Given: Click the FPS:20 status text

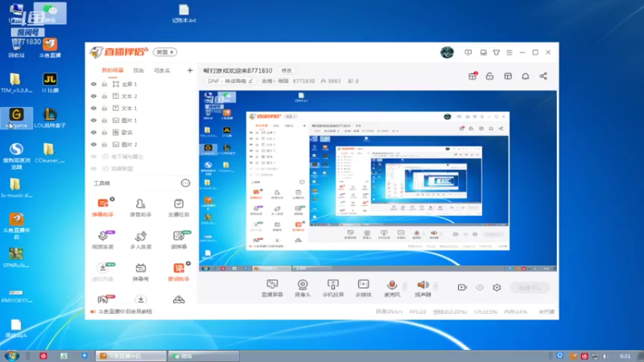Looking at the screenshot, I should (x=417, y=312).
